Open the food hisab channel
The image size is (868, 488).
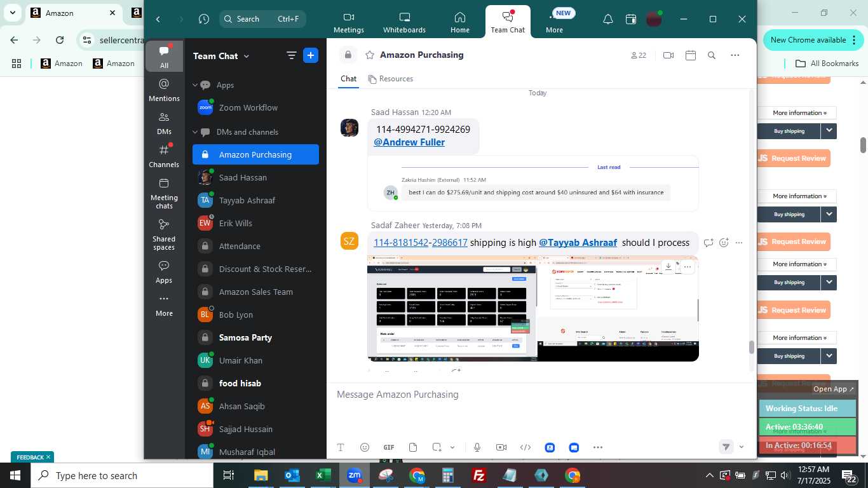coord(255,383)
